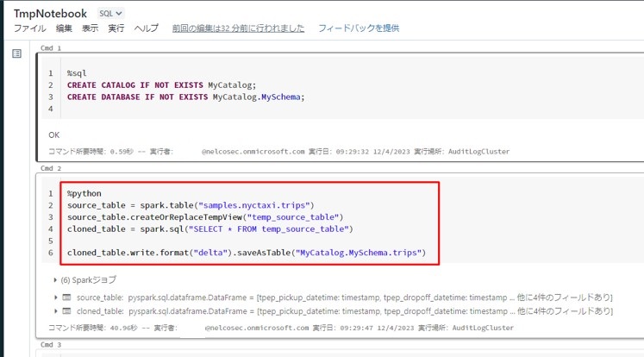Click the CREATE CATALOG line in Cmd 1

click(x=161, y=85)
